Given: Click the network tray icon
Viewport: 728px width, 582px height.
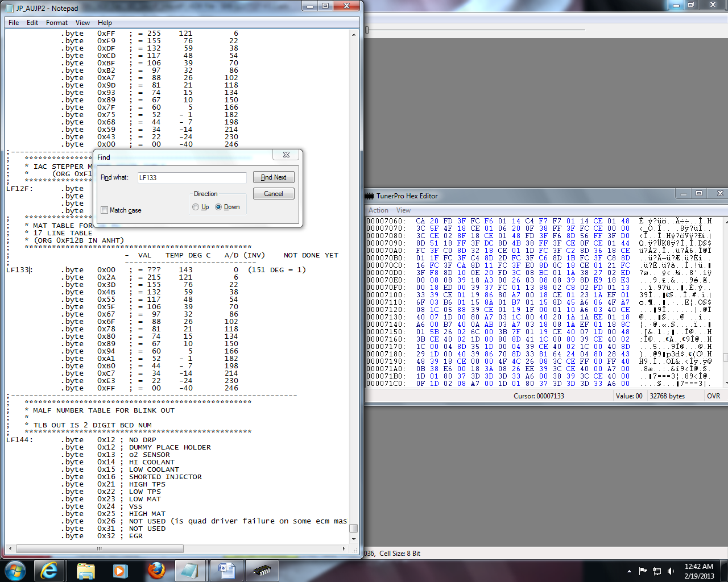Looking at the screenshot, I should click(x=657, y=571).
